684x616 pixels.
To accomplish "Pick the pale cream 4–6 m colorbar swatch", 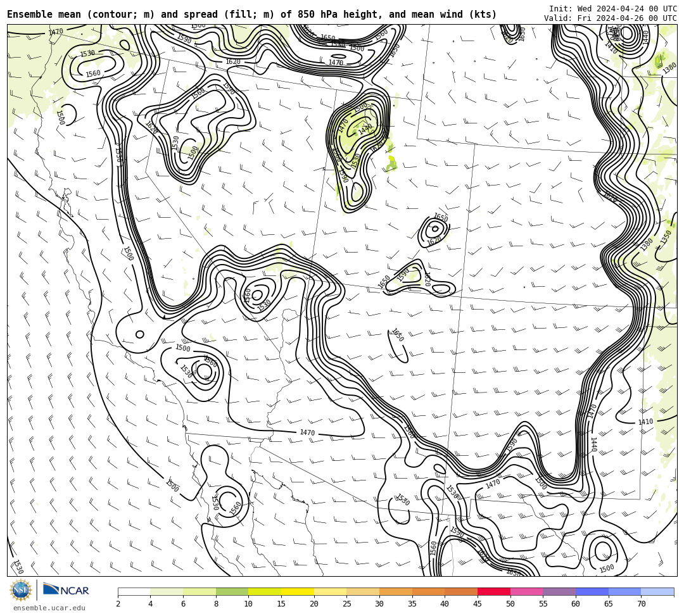I will coord(167,591).
